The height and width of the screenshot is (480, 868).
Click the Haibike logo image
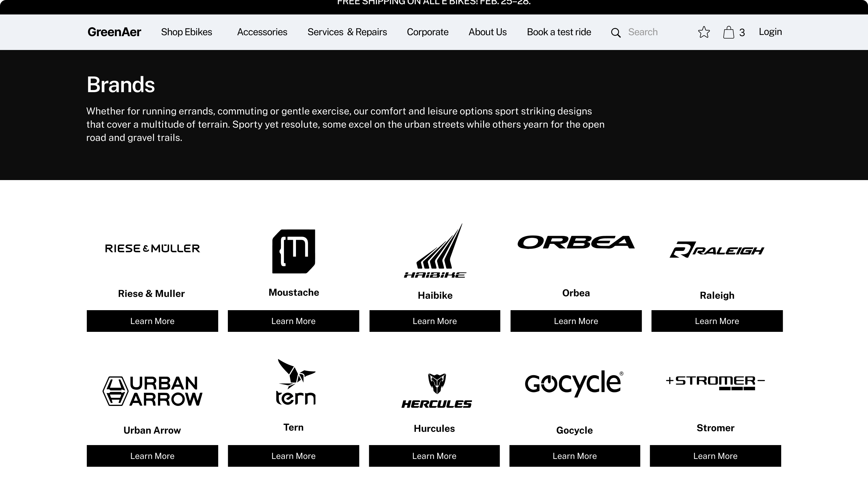435,251
